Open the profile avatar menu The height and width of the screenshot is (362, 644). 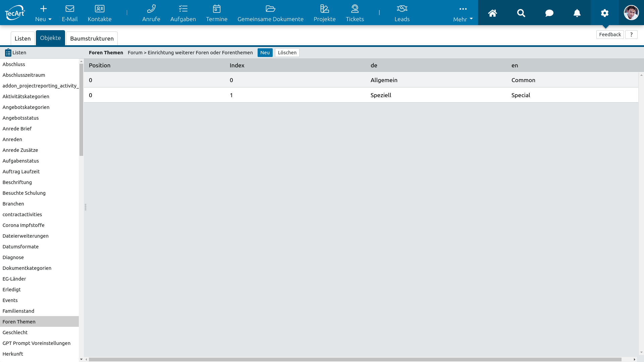pos(632,13)
